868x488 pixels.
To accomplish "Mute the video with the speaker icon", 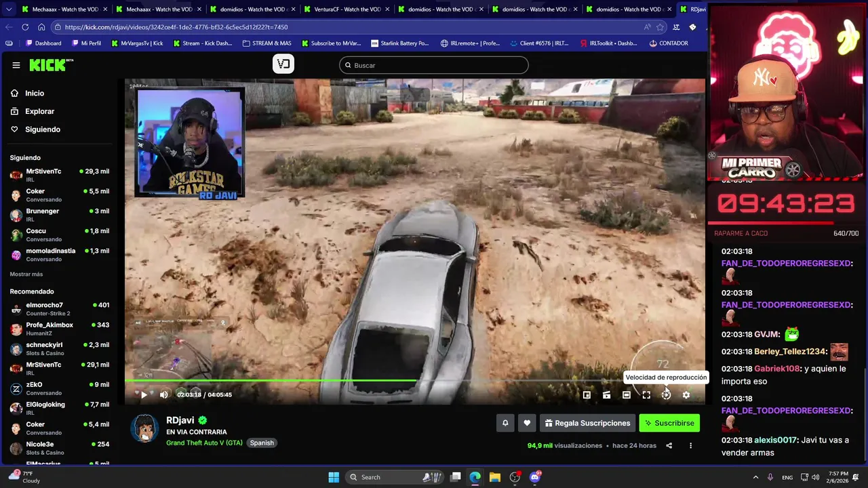I will coord(163,394).
